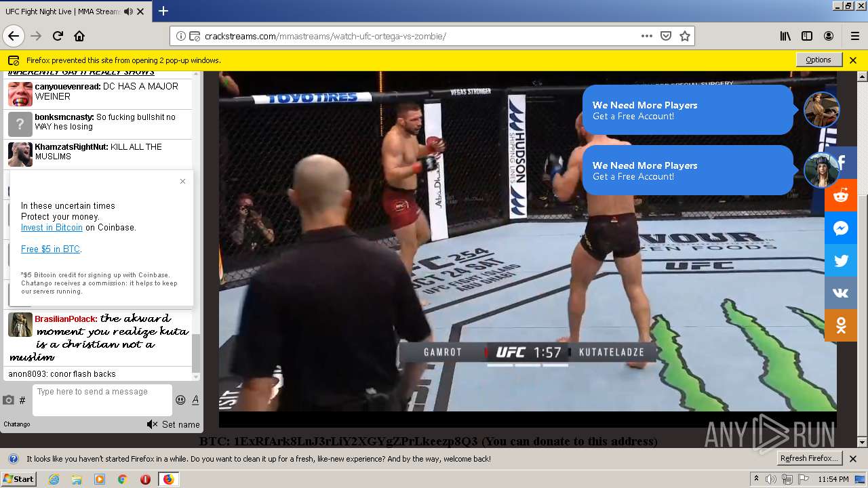Click the Refresh Firefox button

point(809,458)
